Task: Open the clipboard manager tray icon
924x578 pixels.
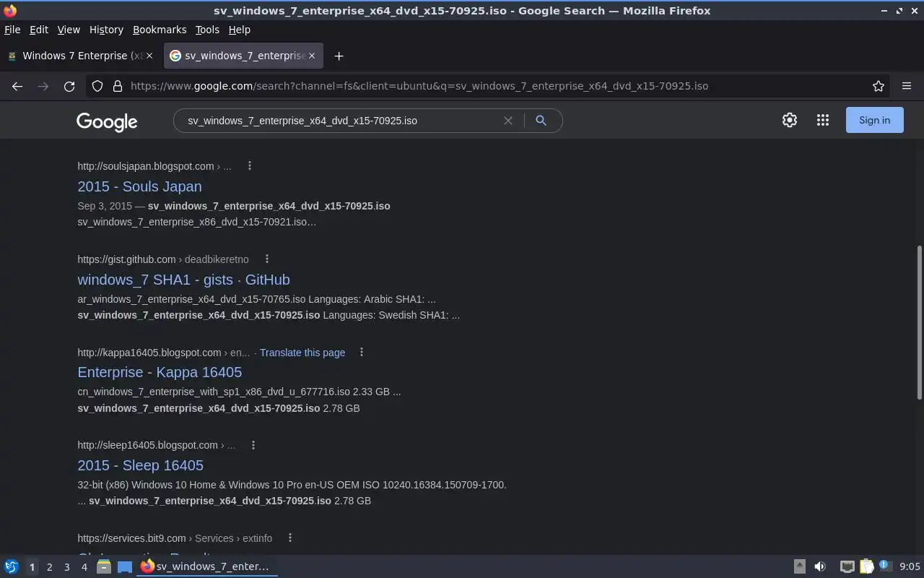Action: (x=866, y=566)
